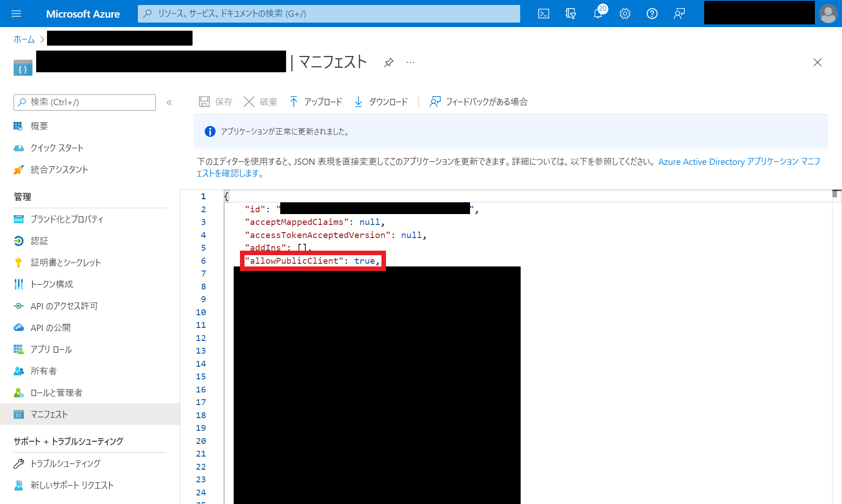
Task: Open API の公開 menu item
Action: click(x=51, y=327)
